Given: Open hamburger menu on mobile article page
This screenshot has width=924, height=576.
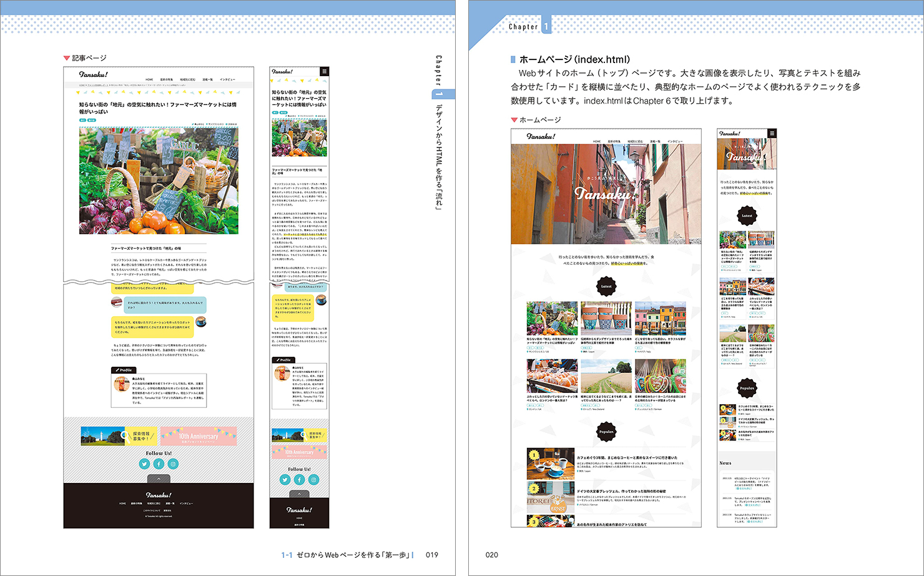Looking at the screenshot, I should [324, 72].
